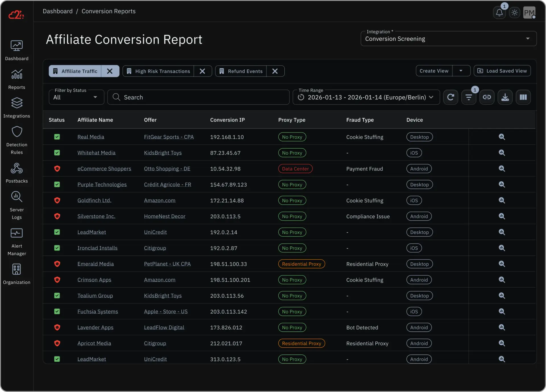Close the Refund Events tab
The image size is (546, 392).
coord(275,71)
